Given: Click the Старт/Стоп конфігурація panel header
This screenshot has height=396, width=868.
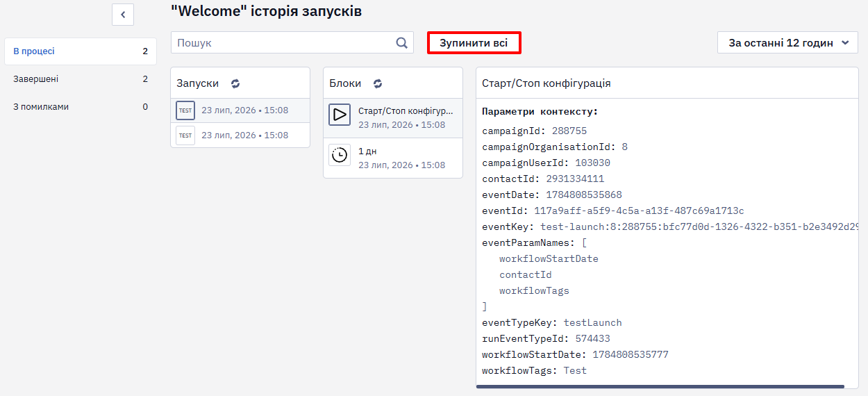Looking at the screenshot, I should coord(667,83).
